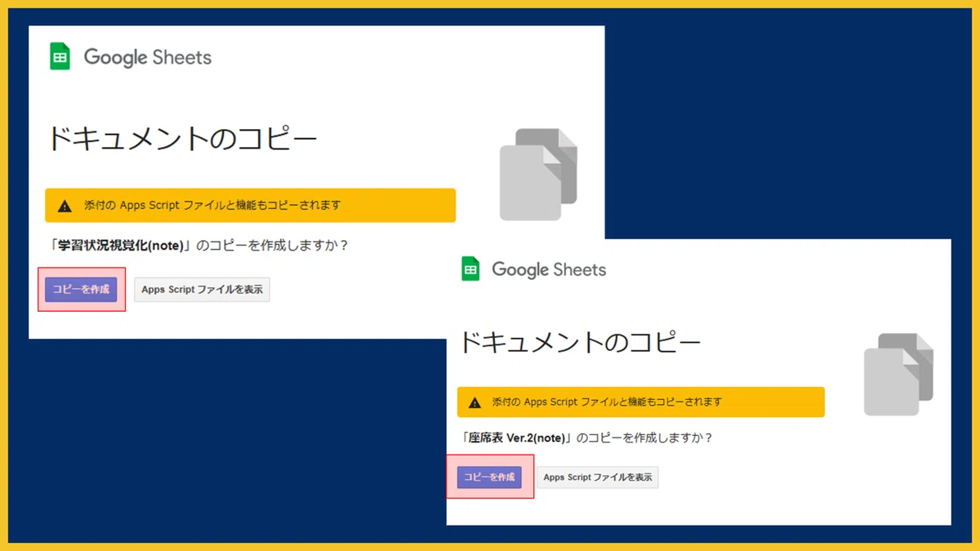Viewport: 980px width, 551px height.
Task: Click warning triangle icon above 学習状況視覚化 text
Action: tap(65, 206)
